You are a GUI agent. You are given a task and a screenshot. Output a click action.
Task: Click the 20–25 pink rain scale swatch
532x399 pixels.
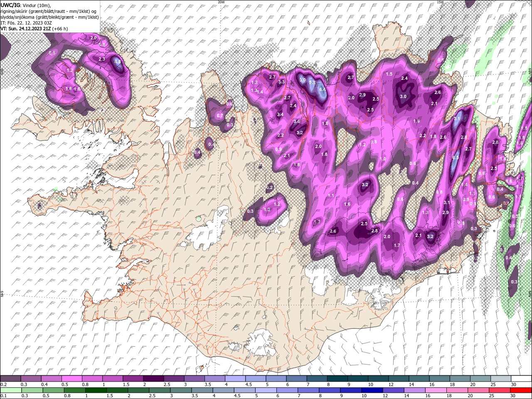(479, 390)
